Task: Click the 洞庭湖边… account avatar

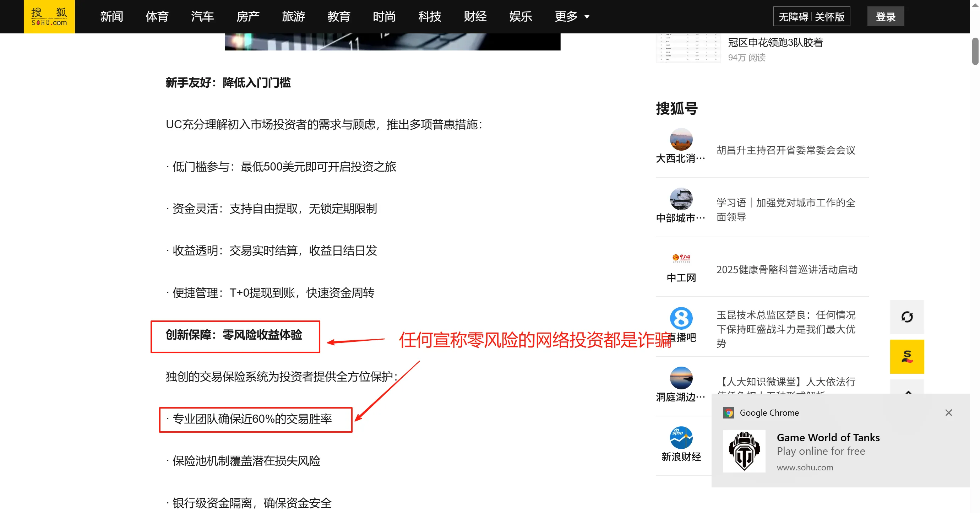Action: coord(681,378)
